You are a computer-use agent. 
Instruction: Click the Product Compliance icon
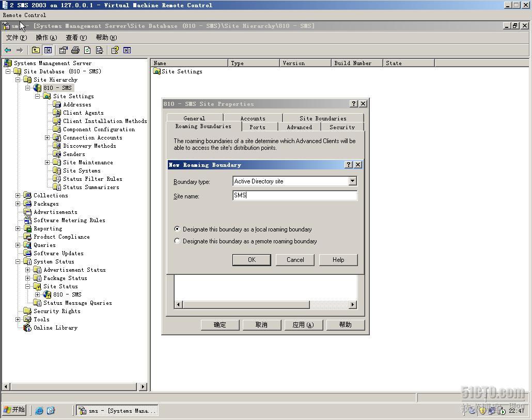pyautogui.click(x=27, y=237)
